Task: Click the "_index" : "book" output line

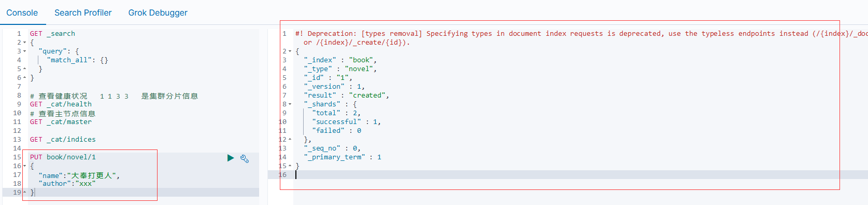Action: (340, 60)
